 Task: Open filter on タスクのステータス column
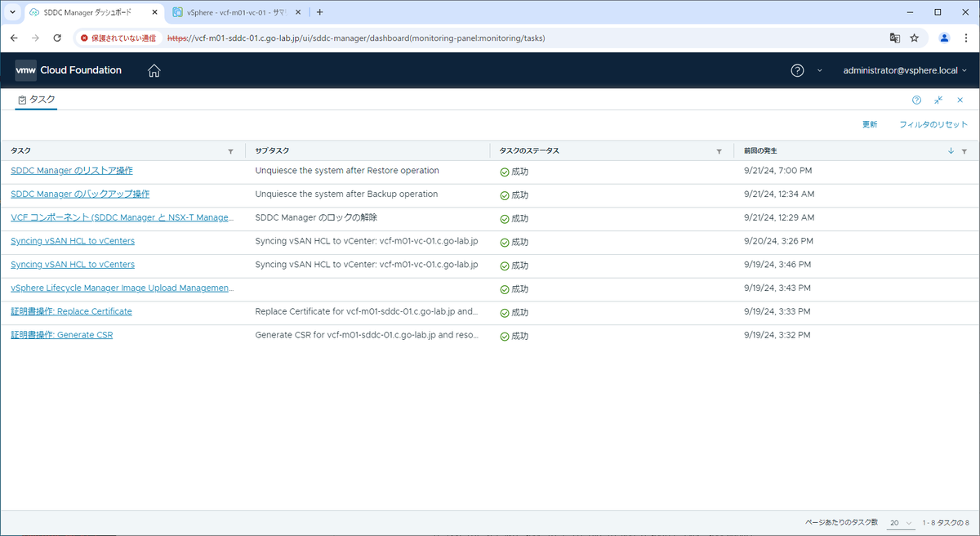click(719, 151)
